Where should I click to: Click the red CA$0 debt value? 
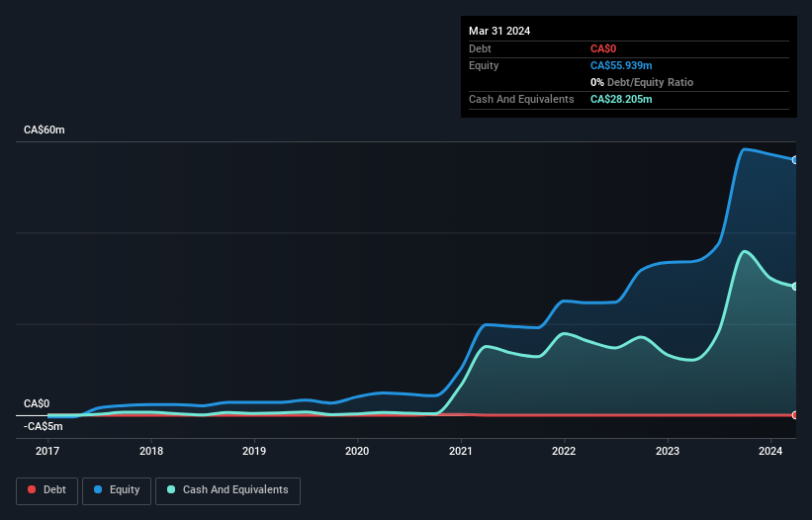pyautogui.click(x=603, y=48)
